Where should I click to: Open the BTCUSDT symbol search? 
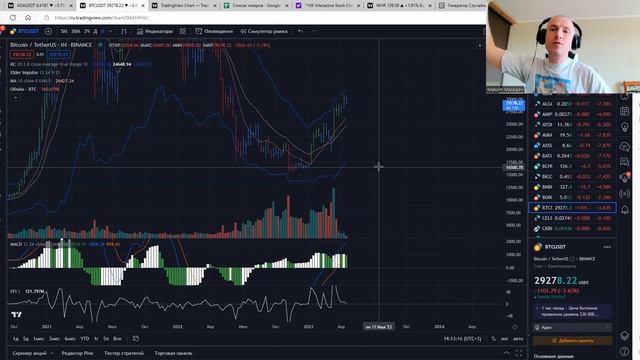tap(24, 31)
